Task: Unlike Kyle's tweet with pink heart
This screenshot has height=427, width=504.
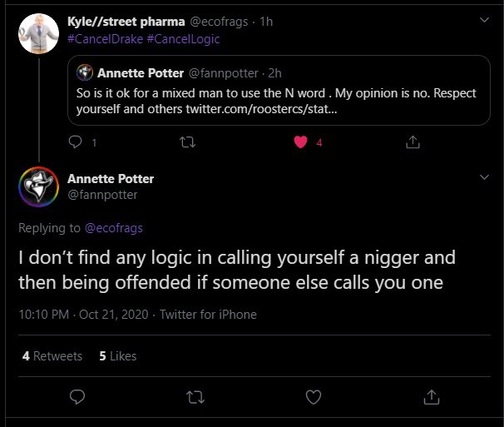Action: [x=301, y=142]
